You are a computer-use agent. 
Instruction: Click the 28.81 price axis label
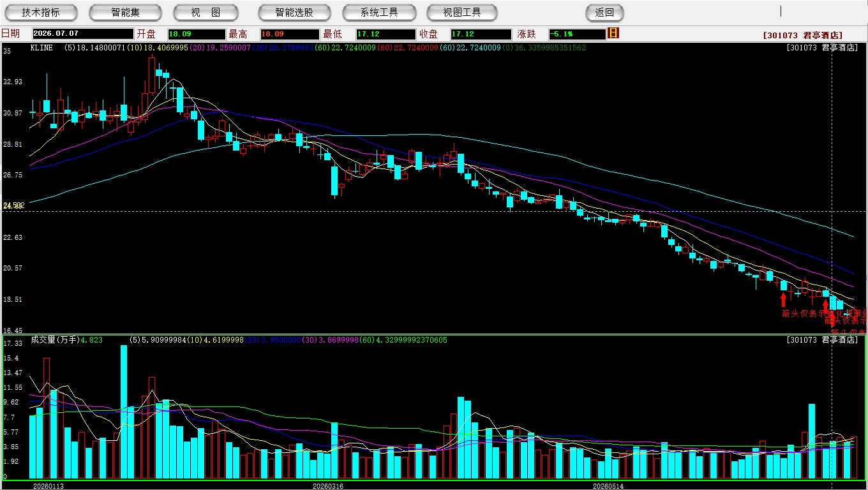click(13, 144)
